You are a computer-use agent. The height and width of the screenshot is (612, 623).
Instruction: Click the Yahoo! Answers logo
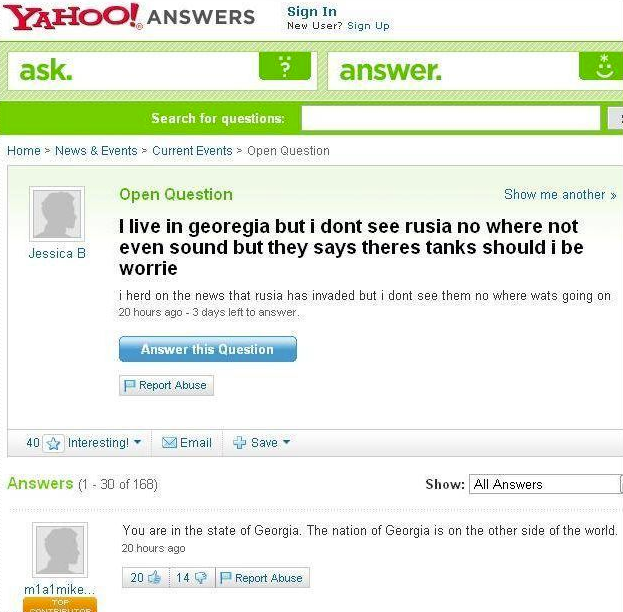[x=130, y=17]
